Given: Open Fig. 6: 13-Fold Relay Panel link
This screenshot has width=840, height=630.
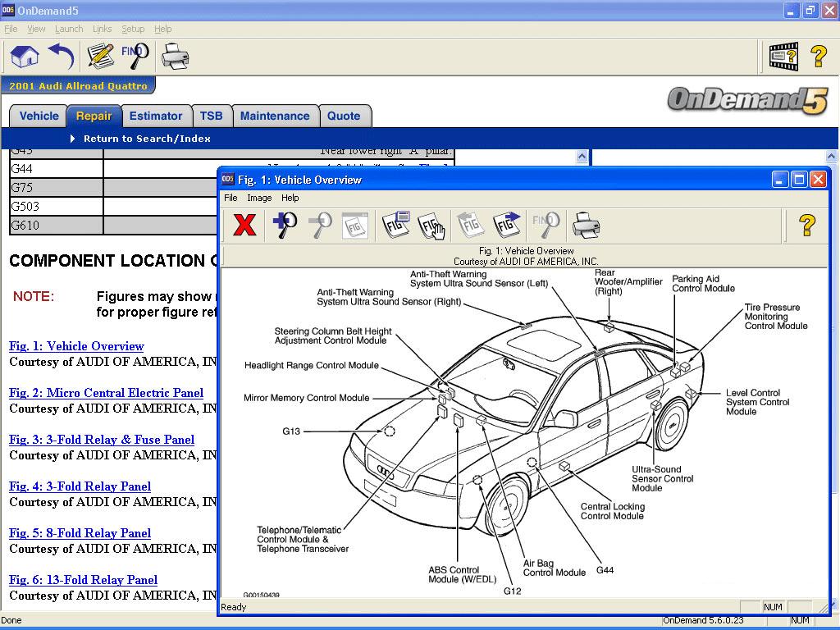Looking at the screenshot, I should click(83, 580).
